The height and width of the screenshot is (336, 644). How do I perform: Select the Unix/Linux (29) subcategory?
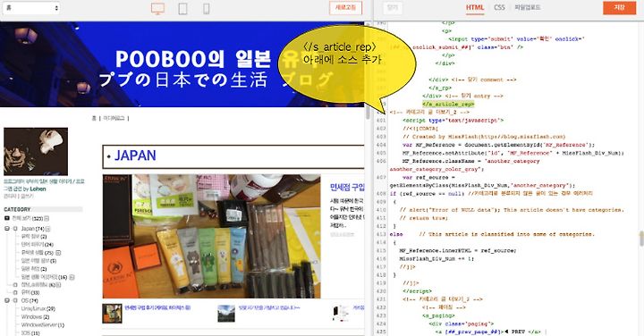point(38,308)
